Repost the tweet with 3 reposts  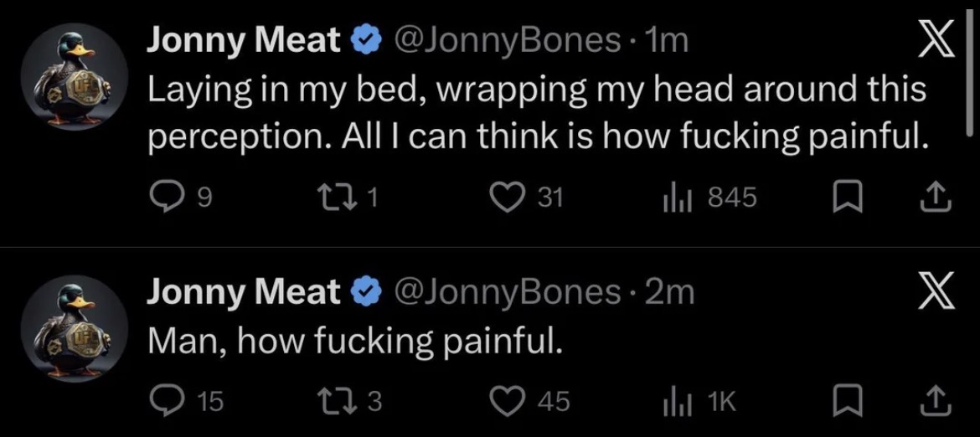click(x=341, y=402)
